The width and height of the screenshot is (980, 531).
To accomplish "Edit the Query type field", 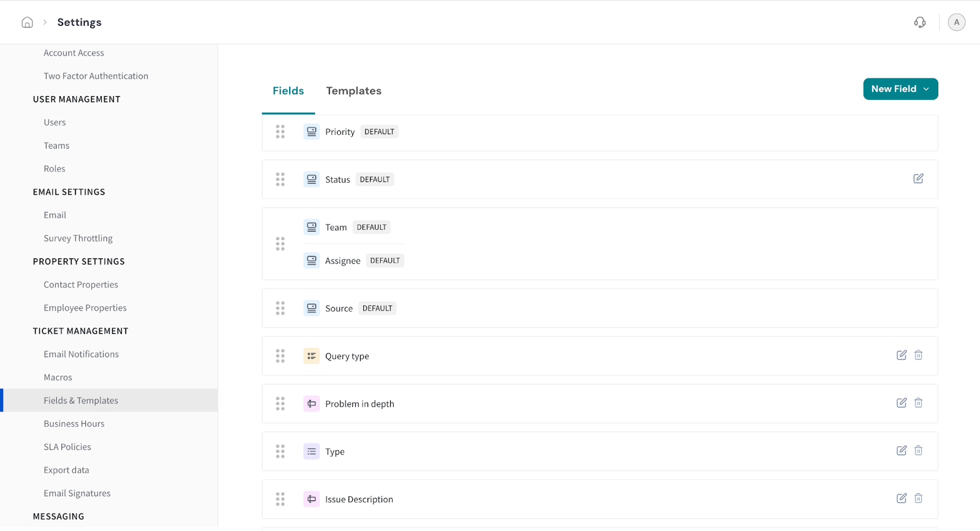I will coord(901,355).
